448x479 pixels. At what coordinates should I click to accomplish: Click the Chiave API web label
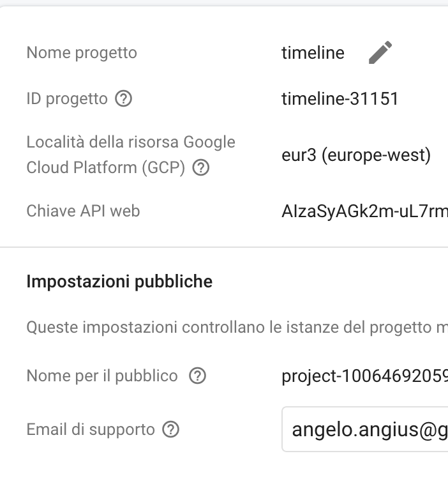click(83, 211)
